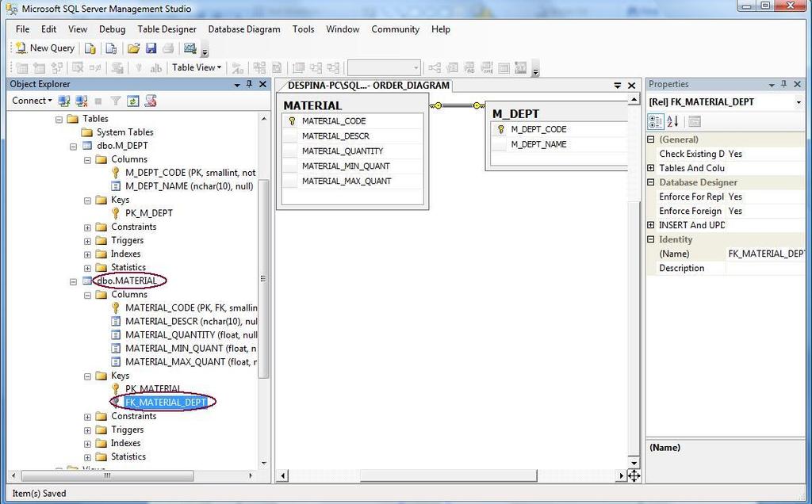Open the Connect dropdown
The image size is (812, 504).
point(32,101)
